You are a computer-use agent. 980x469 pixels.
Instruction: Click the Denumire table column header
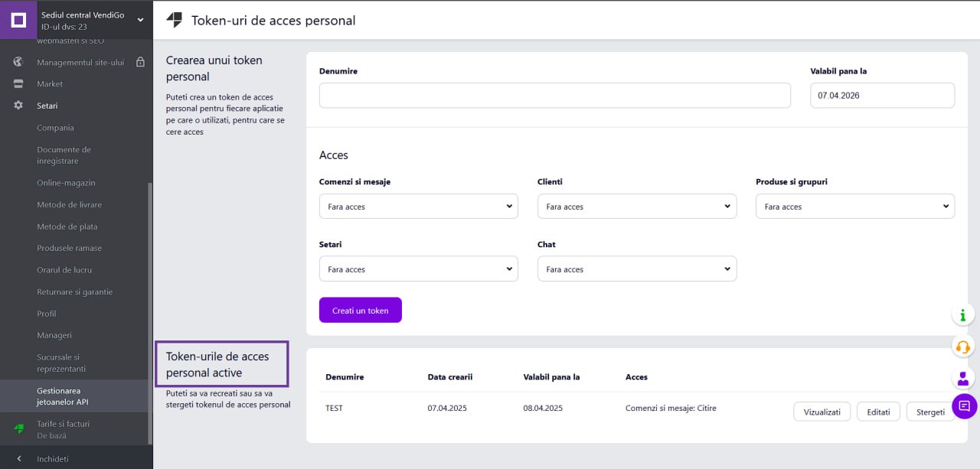click(345, 377)
